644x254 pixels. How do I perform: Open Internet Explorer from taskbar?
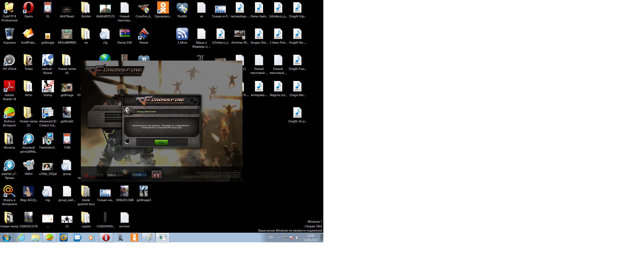pyautogui.click(x=21, y=237)
